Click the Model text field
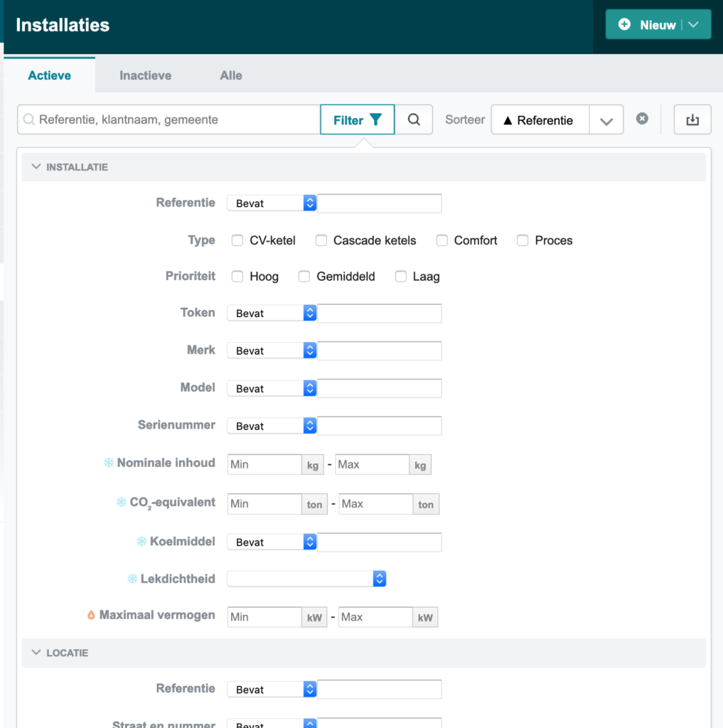Screen dimensions: 723x728 (x=380, y=388)
